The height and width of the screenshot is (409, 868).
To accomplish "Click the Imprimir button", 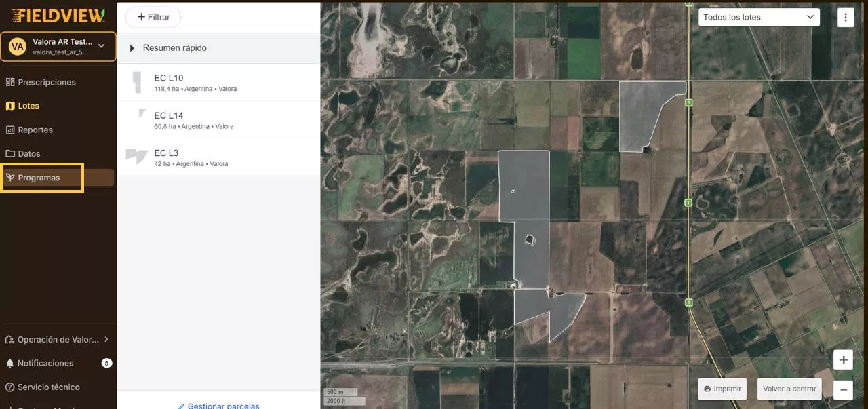I will [x=722, y=389].
